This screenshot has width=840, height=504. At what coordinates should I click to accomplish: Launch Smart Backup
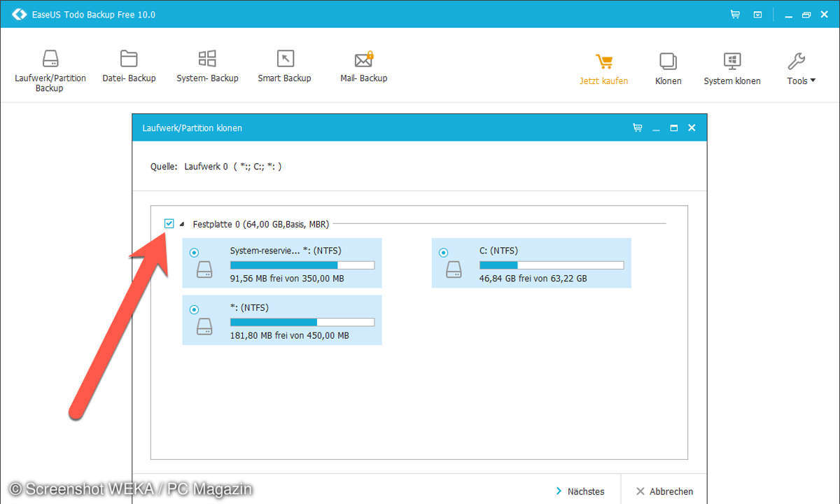point(284,67)
